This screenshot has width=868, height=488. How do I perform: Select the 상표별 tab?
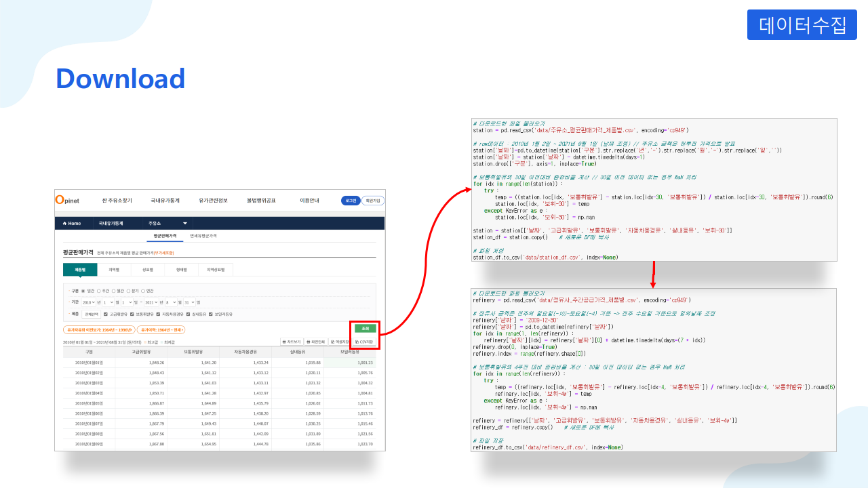148,270
